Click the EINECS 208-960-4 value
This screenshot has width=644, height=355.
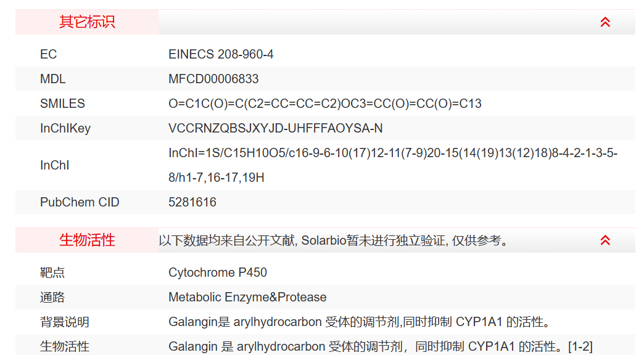[x=221, y=54]
